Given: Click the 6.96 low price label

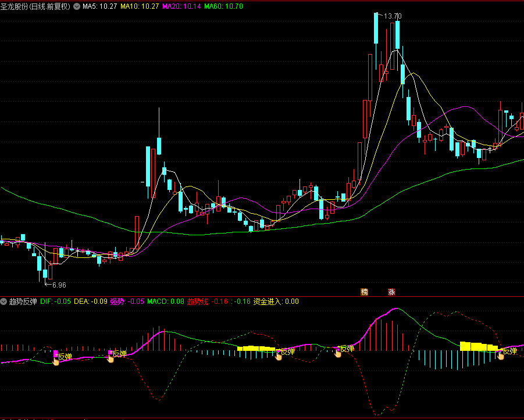Looking at the screenshot, I should 59,285.
